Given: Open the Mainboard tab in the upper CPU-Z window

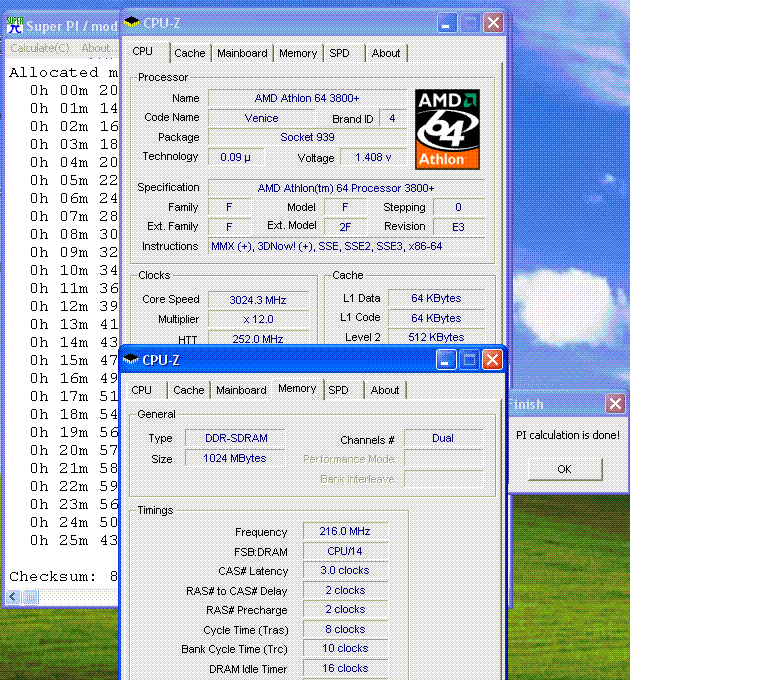Looking at the screenshot, I should [x=242, y=53].
